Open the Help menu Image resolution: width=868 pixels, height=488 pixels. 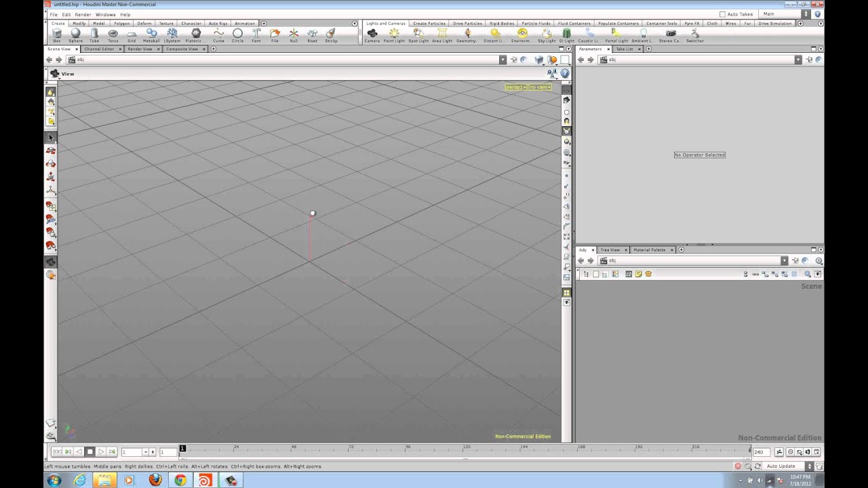125,14
